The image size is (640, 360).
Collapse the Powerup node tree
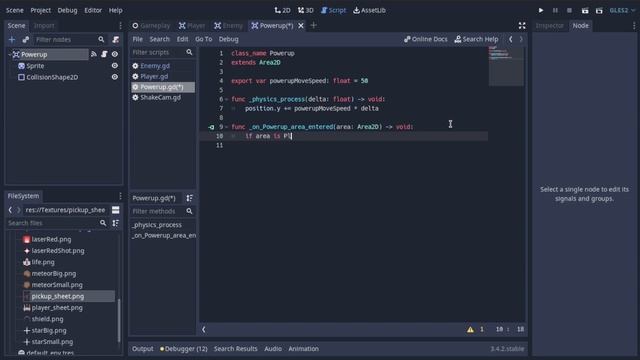point(9,54)
